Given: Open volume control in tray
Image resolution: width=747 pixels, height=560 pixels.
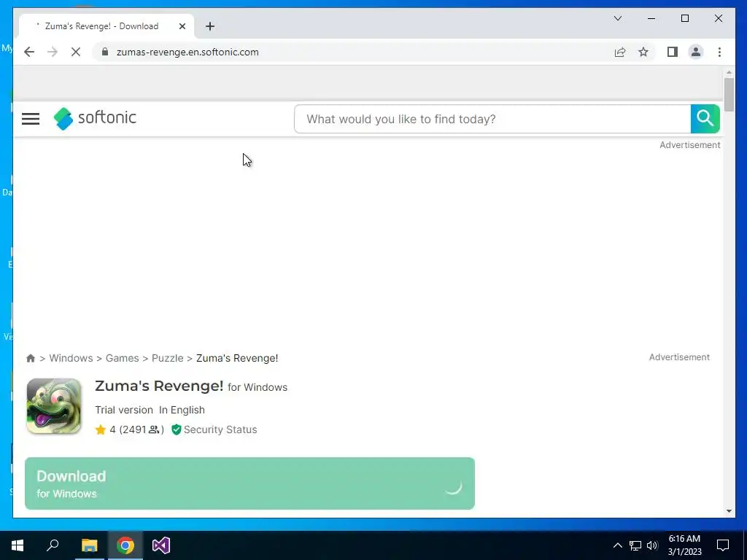Looking at the screenshot, I should point(652,545).
